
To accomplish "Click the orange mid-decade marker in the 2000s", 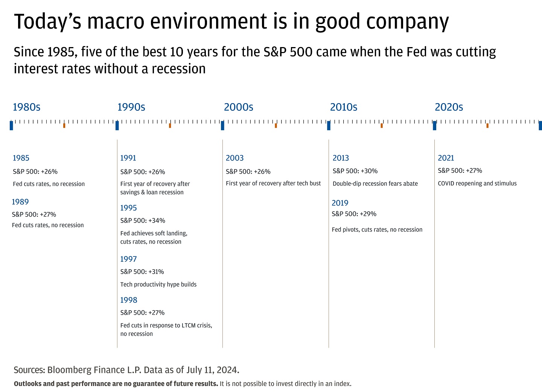I will 276,125.
